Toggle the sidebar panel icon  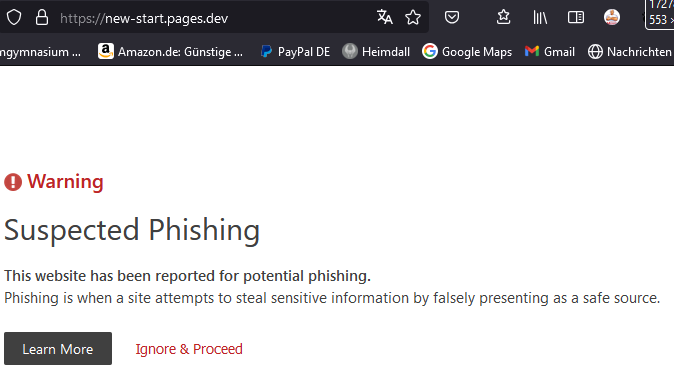coord(576,17)
